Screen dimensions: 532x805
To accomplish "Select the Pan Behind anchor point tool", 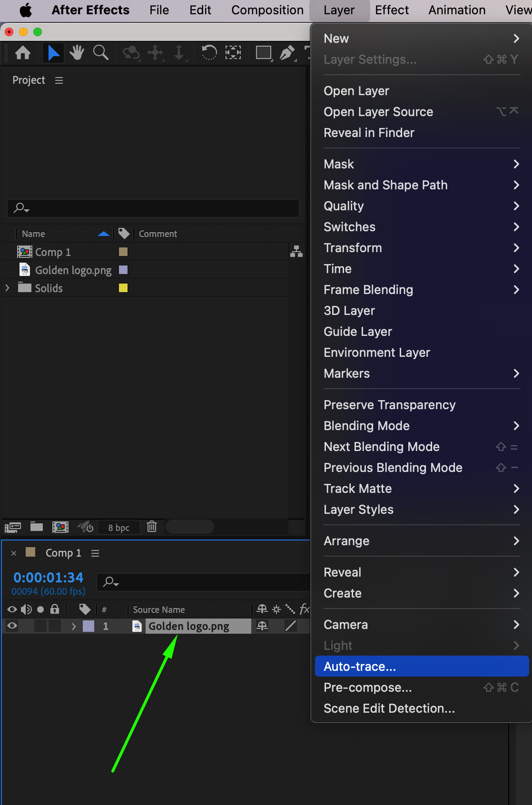I will point(233,52).
